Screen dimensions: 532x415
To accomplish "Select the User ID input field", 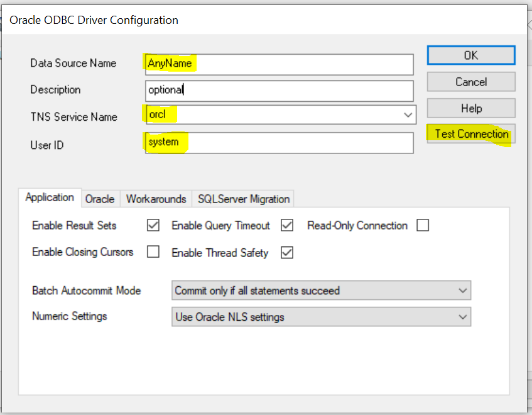I will pyautogui.click(x=280, y=143).
